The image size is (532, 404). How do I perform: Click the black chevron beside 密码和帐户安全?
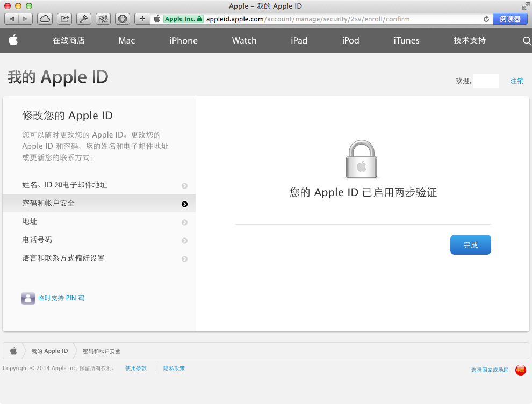[x=184, y=204]
